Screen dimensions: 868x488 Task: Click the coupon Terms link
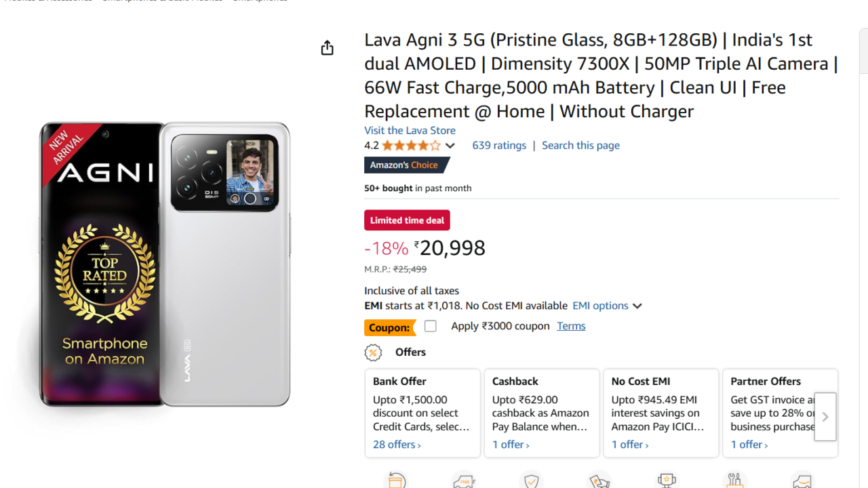(x=571, y=326)
